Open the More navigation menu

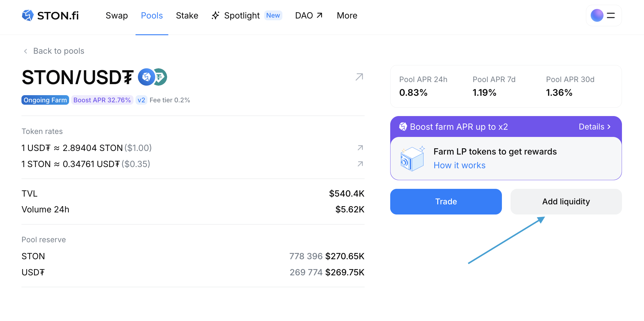347,16
